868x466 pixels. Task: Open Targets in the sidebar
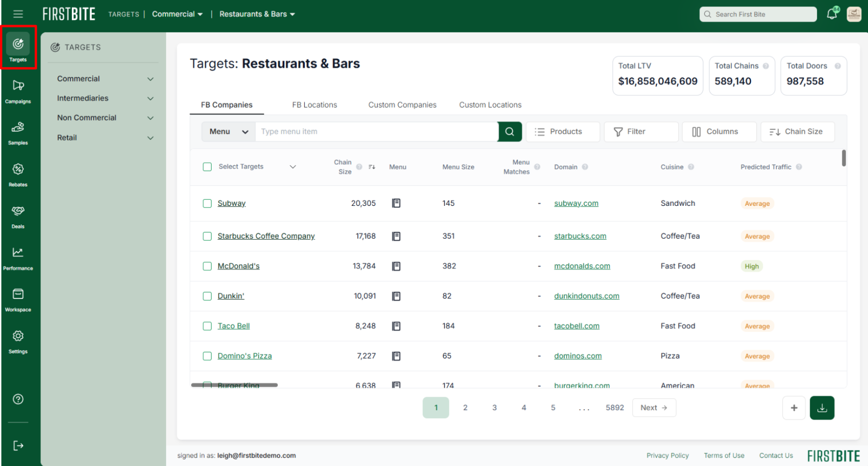point(18,48)
